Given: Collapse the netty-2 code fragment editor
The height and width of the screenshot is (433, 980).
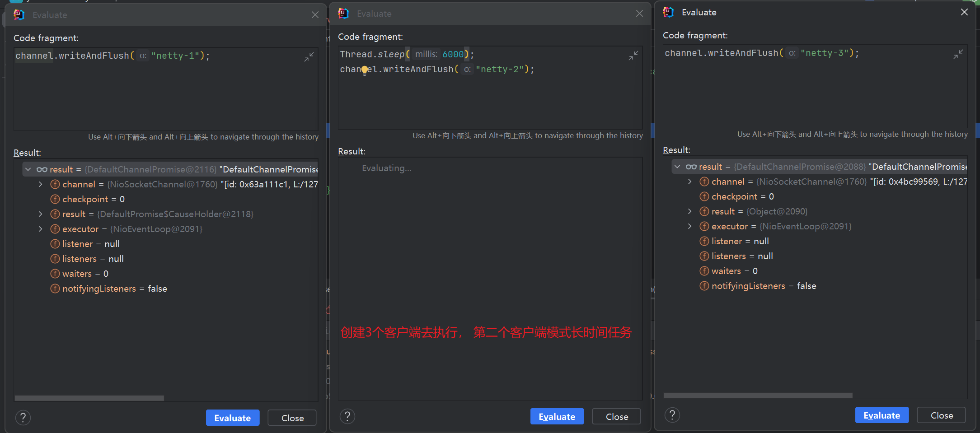Looking at the screenshot, I should [633, 56].
